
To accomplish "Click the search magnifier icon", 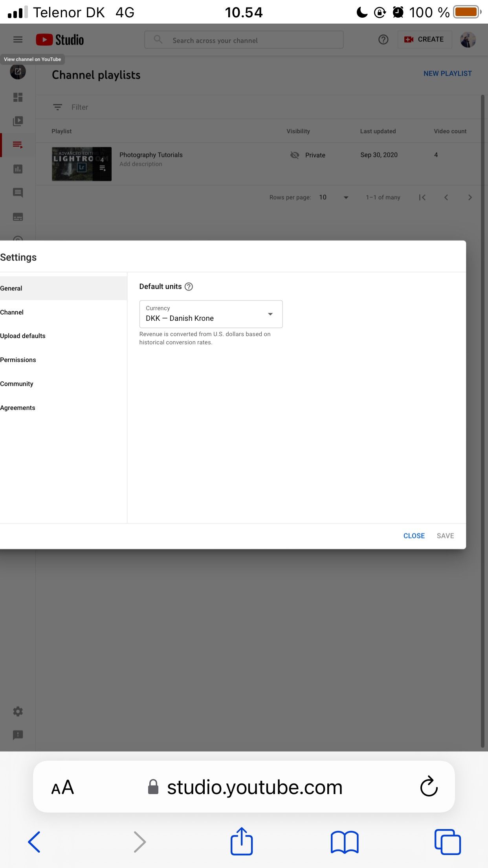I will tap(158, 39).
